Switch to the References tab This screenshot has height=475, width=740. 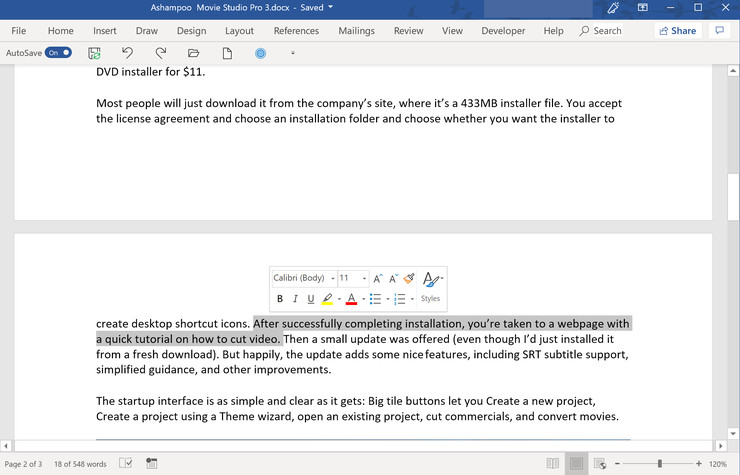tap(296, 31)
